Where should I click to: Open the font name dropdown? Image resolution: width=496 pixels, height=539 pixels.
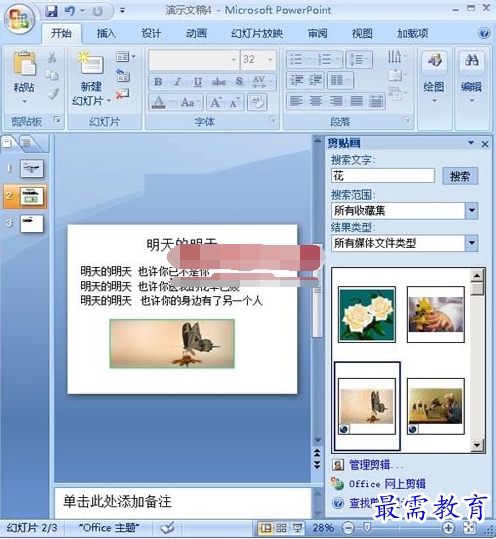coord(234,59)
